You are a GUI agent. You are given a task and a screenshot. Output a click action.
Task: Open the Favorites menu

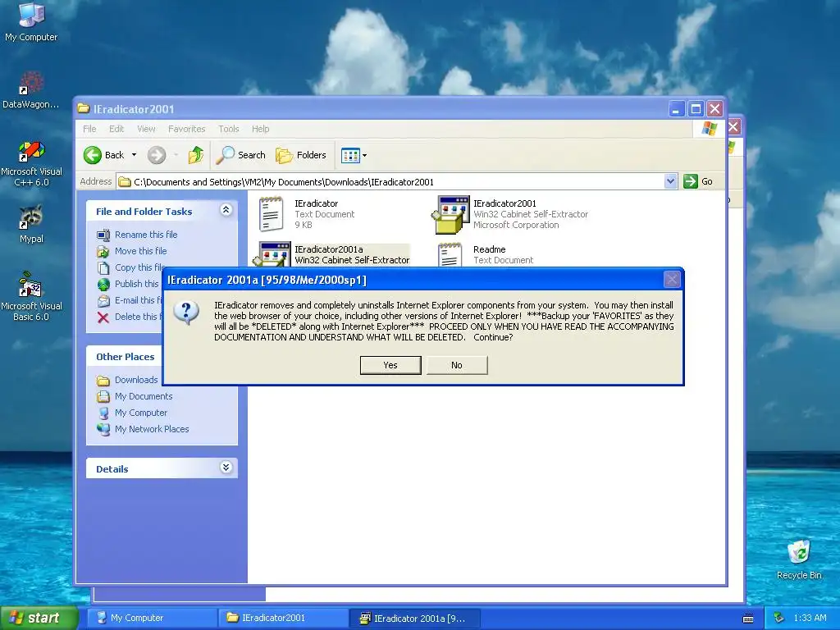point(186,129)
